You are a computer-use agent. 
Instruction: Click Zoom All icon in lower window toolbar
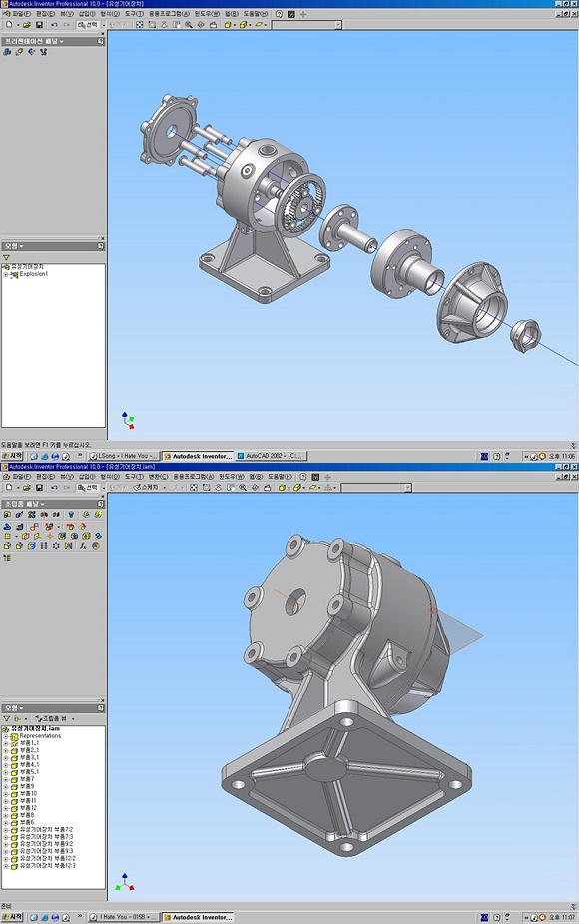(x=194, y=487)
